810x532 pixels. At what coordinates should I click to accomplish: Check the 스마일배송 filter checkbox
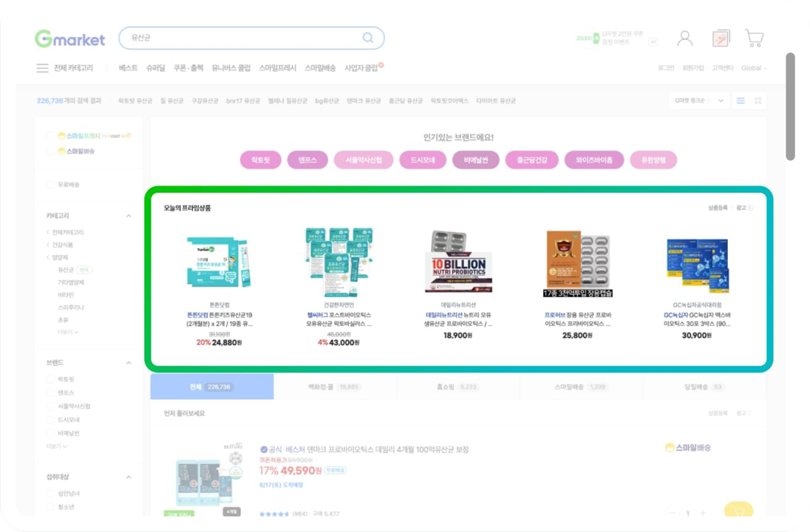[50, 151]
